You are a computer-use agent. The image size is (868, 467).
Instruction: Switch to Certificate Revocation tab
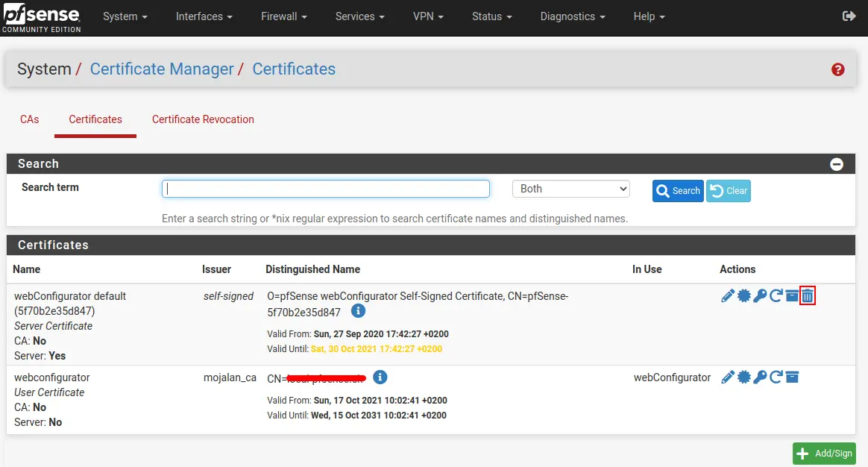point(203,119)
